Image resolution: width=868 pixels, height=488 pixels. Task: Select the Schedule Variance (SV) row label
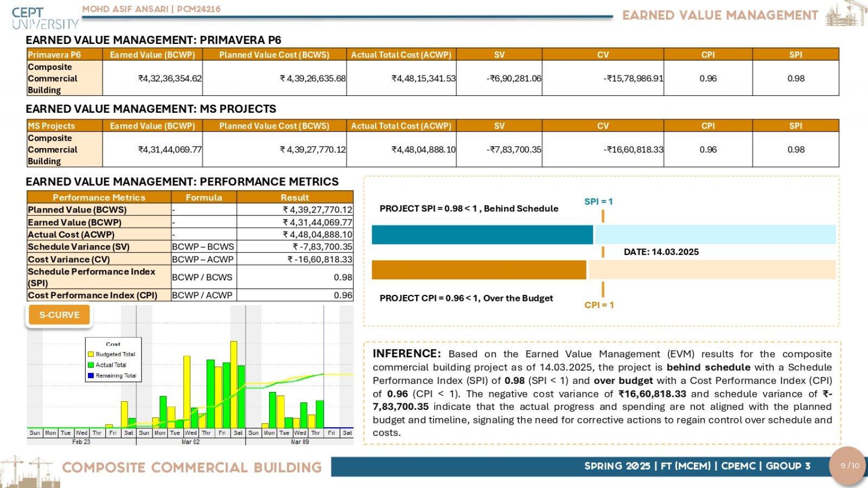click(99, 247)
